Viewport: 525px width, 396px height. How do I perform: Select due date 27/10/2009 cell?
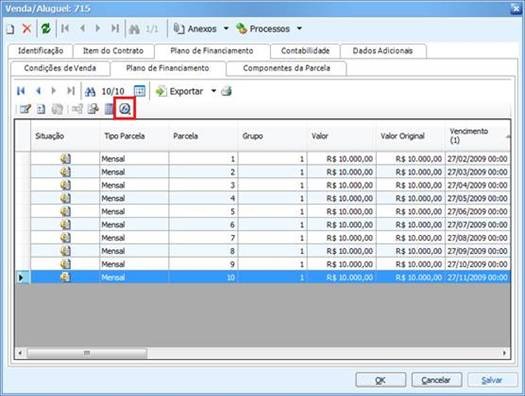point(478,264)
